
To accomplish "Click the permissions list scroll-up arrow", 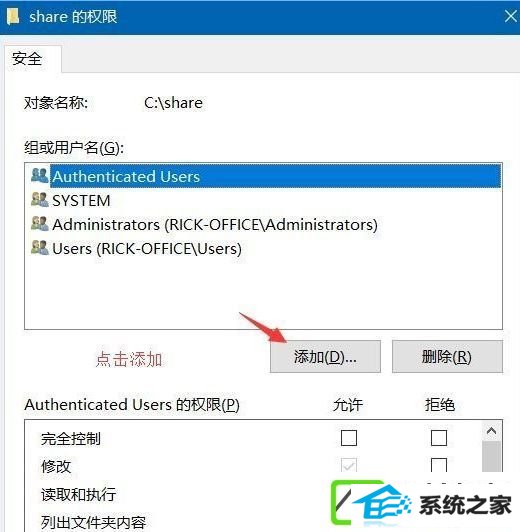I will [x=491, y=431].
